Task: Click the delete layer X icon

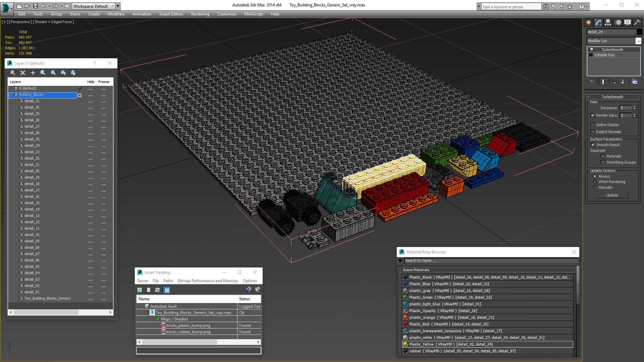Action: click(23, 73)
